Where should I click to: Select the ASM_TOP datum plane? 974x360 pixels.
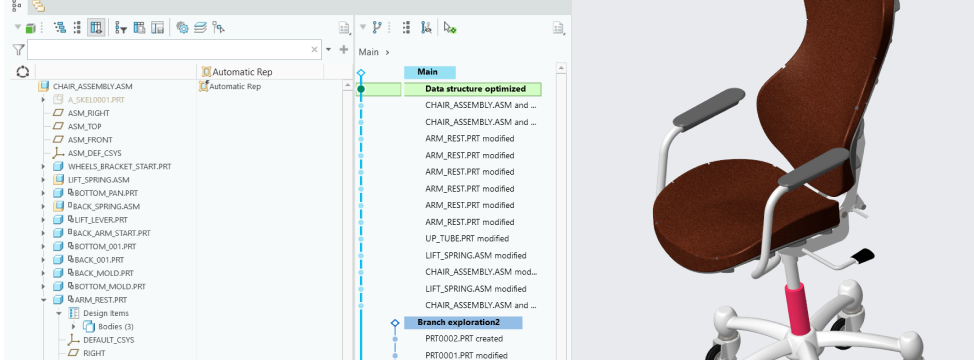pyautogui.click(x=84, y=126)
